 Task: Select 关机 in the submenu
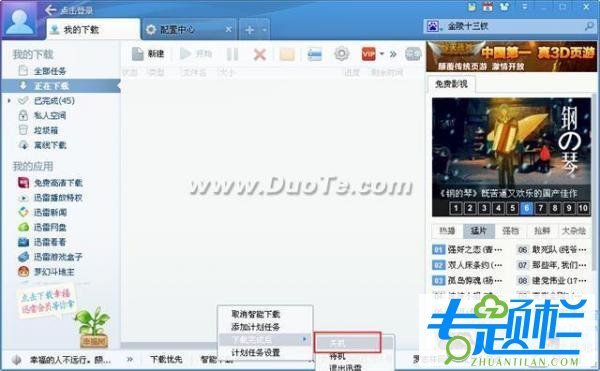pyautogui.click(x=347, y=342)
